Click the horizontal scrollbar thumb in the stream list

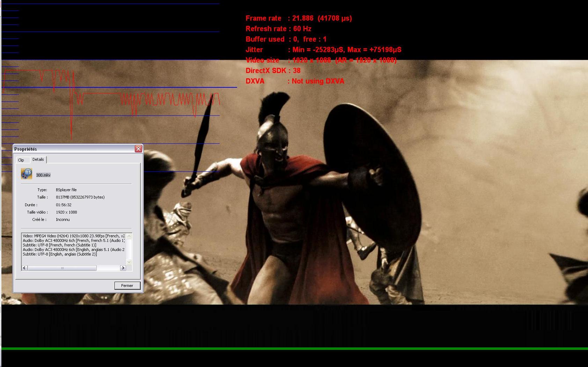point(62,268)
